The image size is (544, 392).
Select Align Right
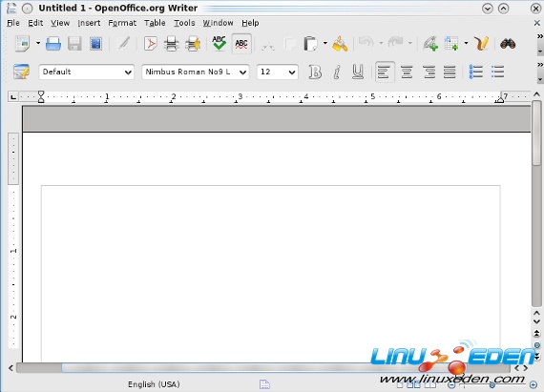[429, 72]
